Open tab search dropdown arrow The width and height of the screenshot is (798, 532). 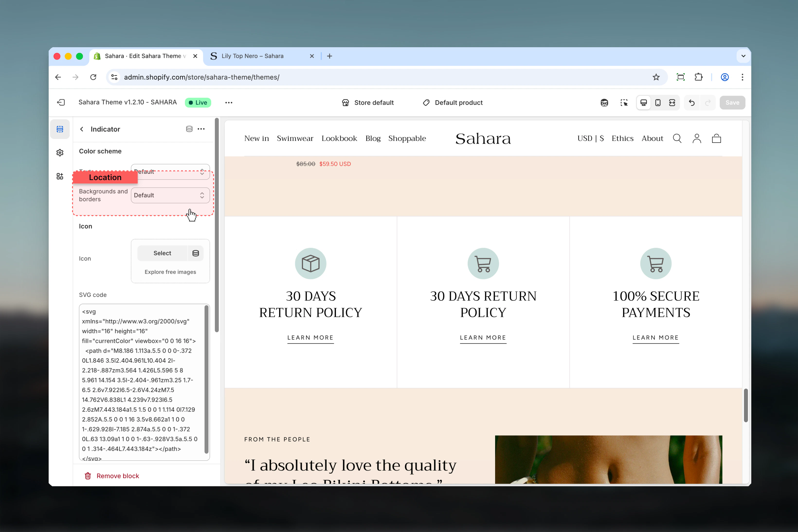pos(743,56)
